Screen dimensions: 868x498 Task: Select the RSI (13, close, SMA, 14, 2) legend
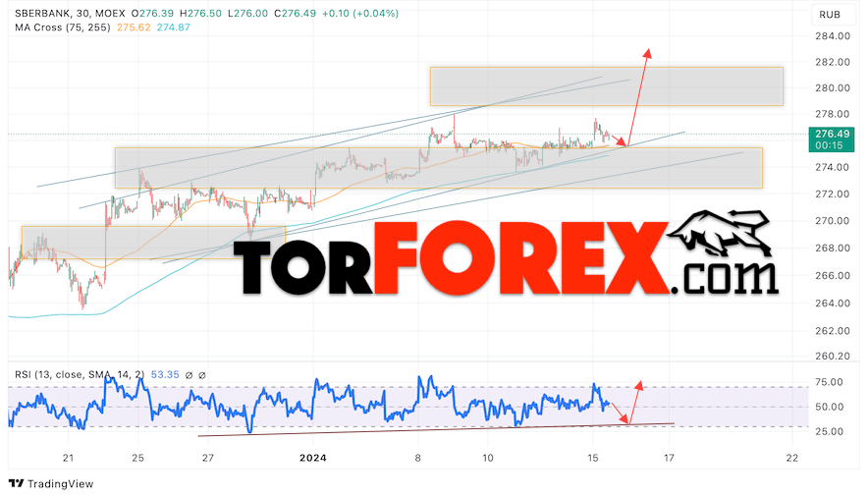click(x=80, y=375)
